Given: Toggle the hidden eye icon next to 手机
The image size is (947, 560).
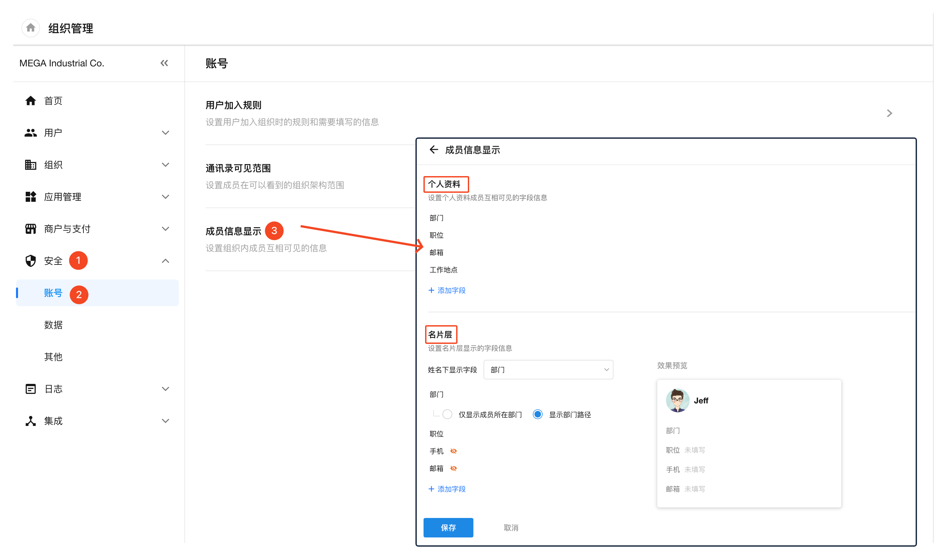Looking at the screenshot, I should point(454,451).
